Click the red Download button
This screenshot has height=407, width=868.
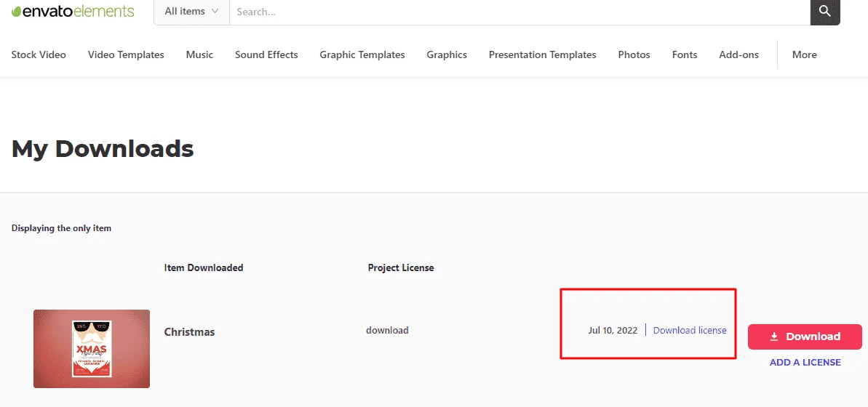(x=805, y=337)
